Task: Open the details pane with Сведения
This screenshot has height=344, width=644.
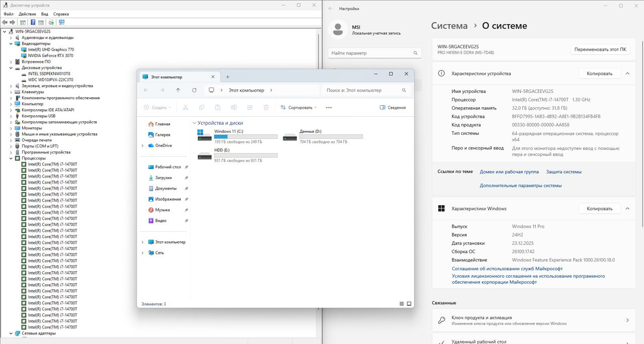Action: click(392, 108)
